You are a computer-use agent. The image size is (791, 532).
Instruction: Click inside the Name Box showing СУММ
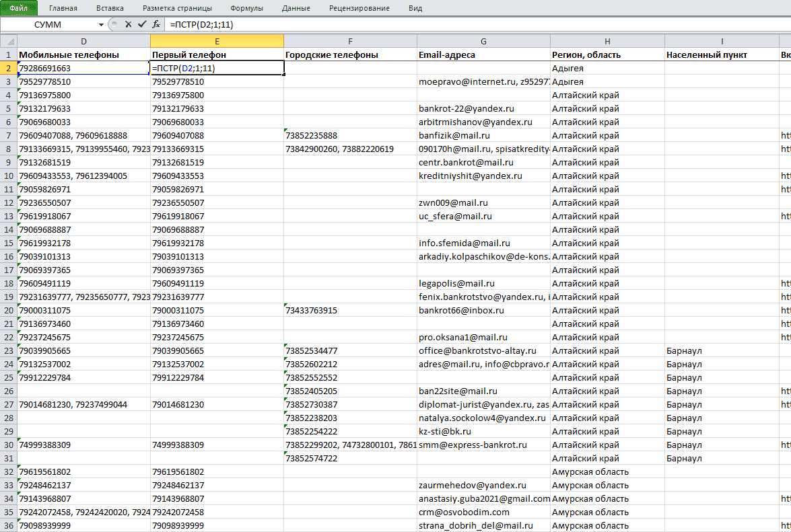[x=48, y=24]
